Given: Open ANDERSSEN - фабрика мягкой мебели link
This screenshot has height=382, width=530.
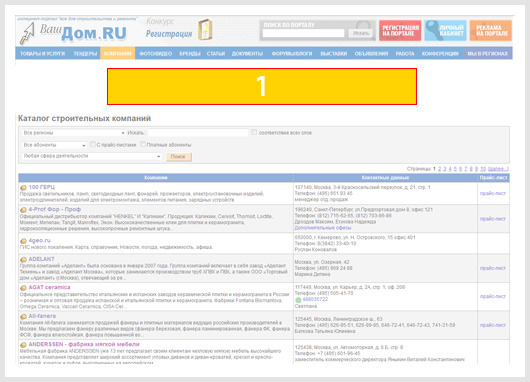Looking at the screenshot, I should 84,344.
